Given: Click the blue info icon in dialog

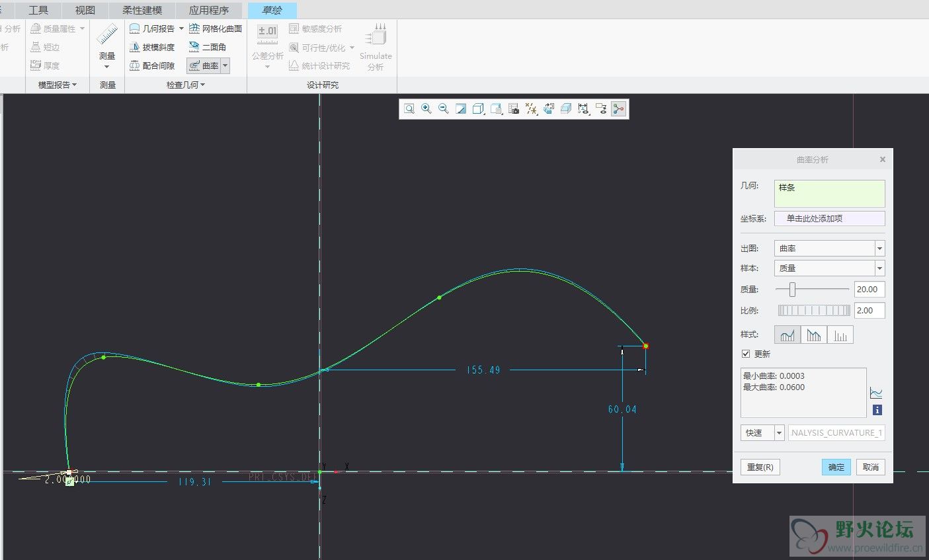Looking at the screenshot, I should click(877, 410).
